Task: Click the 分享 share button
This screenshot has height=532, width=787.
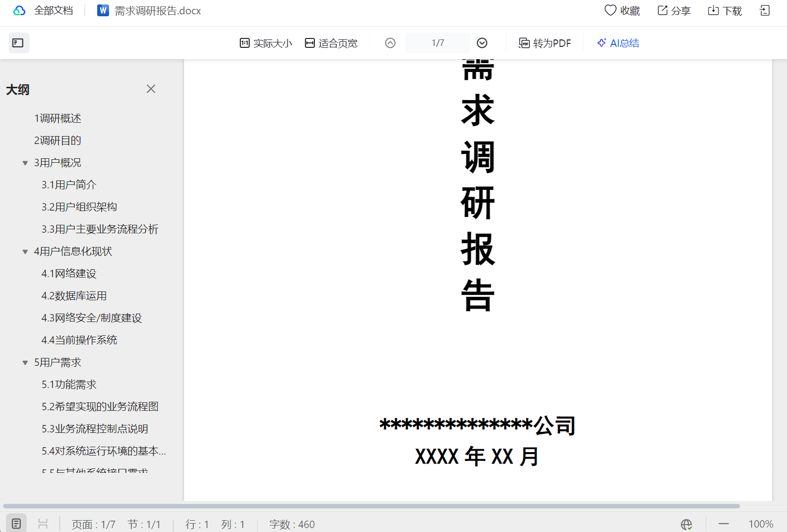Action: (674, 11)
